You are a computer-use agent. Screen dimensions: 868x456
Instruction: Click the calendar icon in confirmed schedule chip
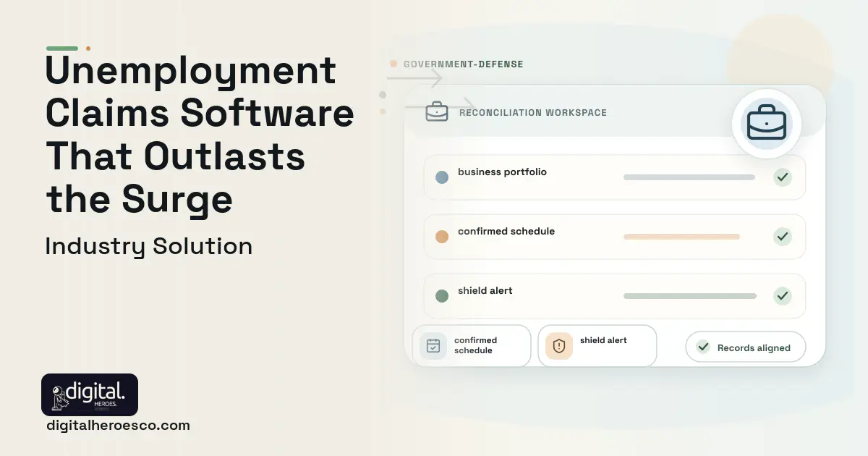pos(433,346)
